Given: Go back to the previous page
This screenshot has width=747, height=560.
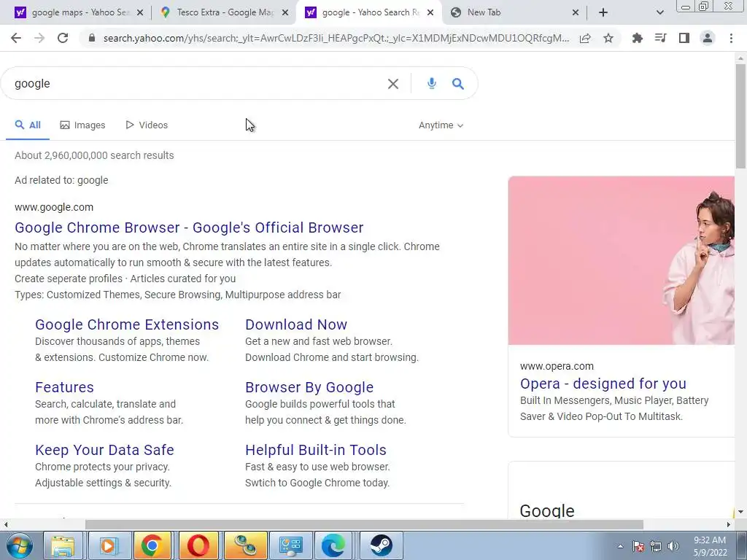Looking at the screenshot, I should tap(16, 38).
